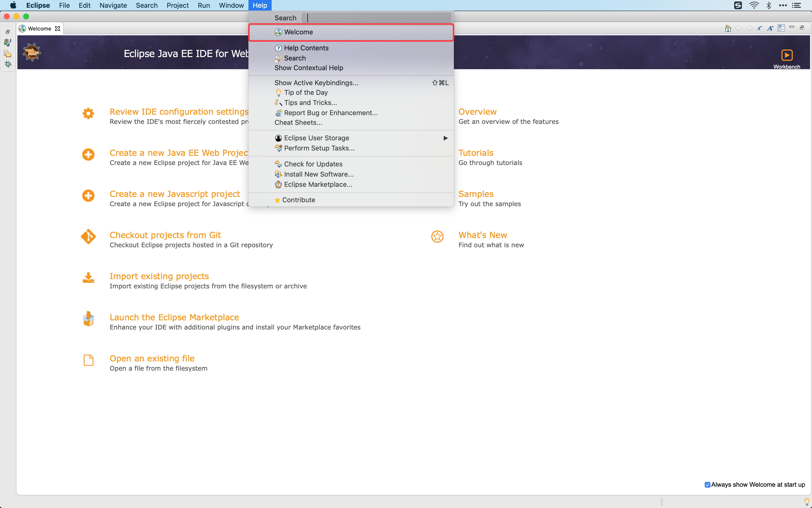
Task: Open the Resource perspective folder icon in left trim
Action: pyautogui.click(x=8, y=53)
